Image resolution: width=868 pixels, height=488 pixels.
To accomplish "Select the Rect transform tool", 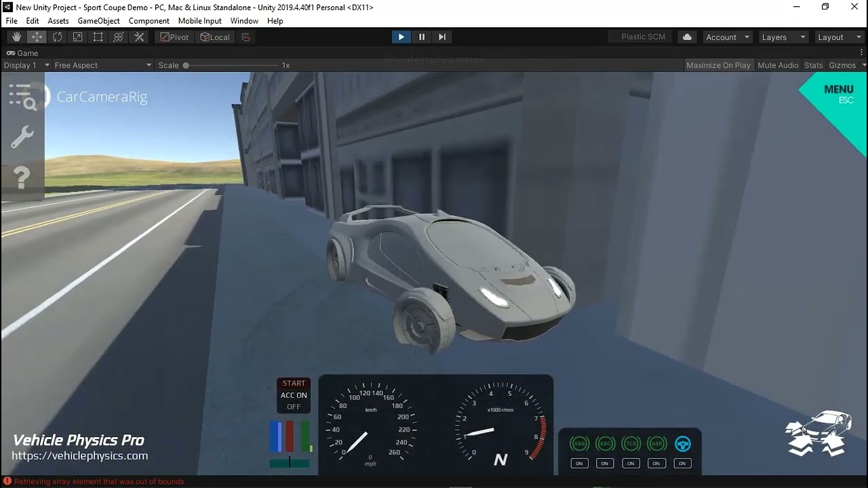I will click(x=98, y=37).
